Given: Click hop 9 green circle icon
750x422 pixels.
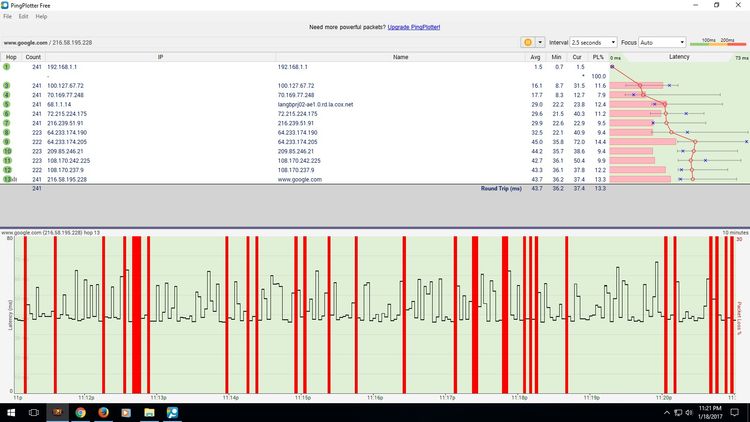Looking at the screenshot, I should (x=7, y=142).
